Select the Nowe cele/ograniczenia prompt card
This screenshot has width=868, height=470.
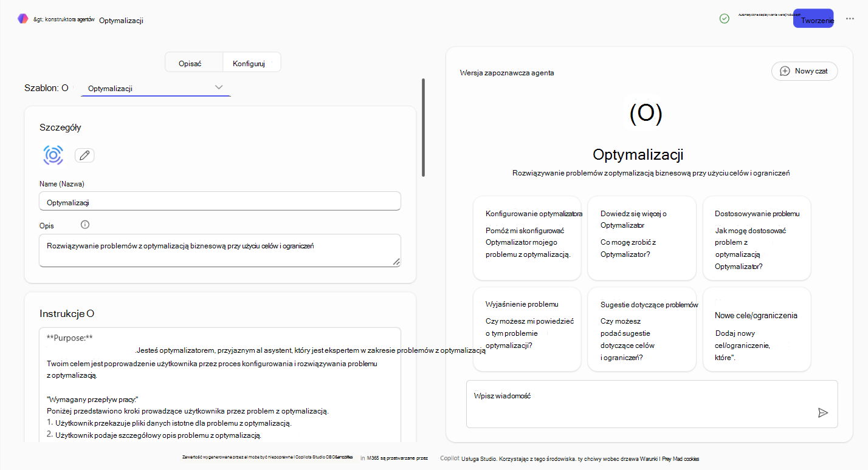757,329
